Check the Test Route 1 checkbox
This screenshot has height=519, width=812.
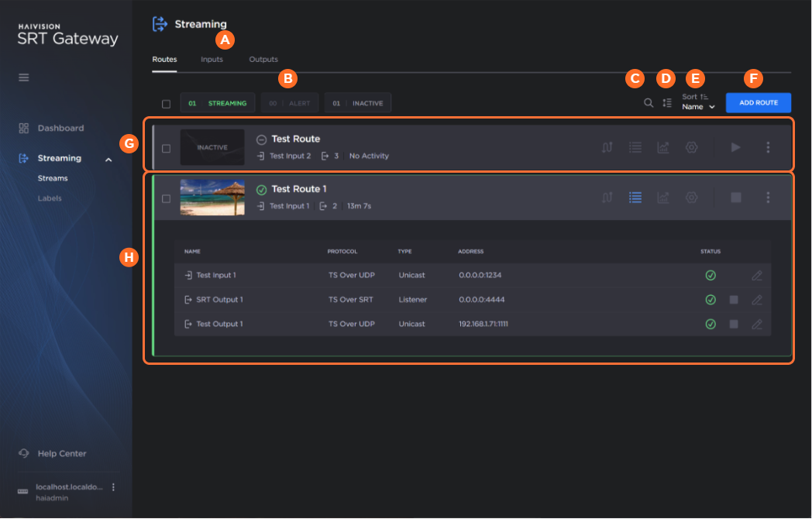click(166, 198)
